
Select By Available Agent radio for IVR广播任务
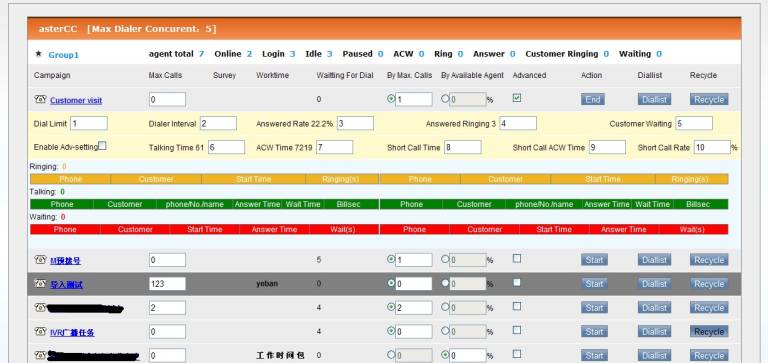[x=445, y=331]
